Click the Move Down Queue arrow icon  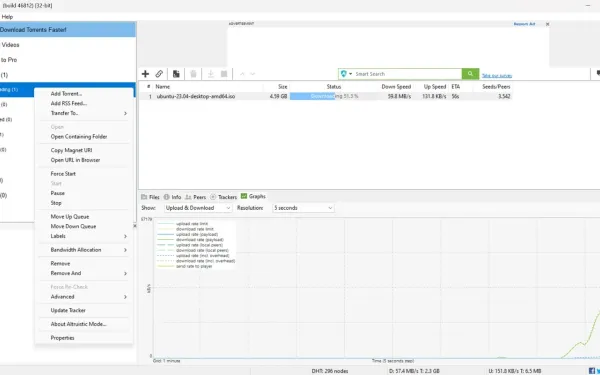[x=253, y=74]
